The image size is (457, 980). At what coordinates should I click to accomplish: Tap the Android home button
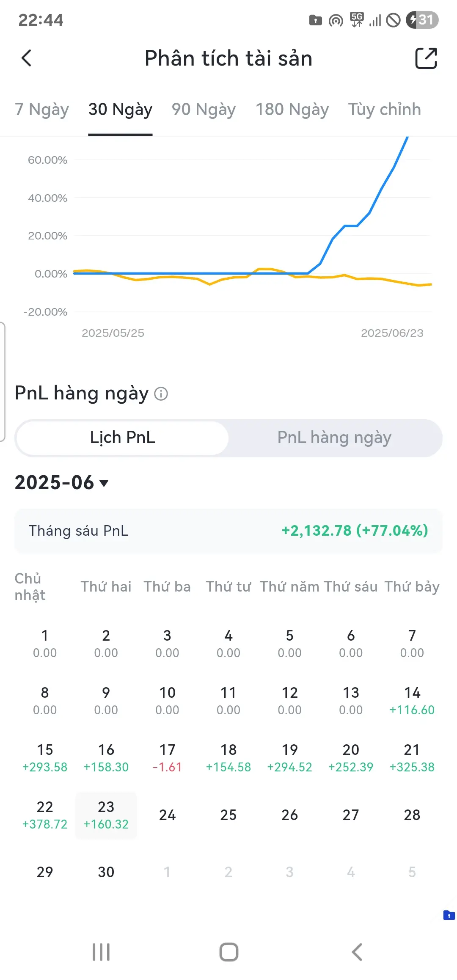(x=228, y=952)
